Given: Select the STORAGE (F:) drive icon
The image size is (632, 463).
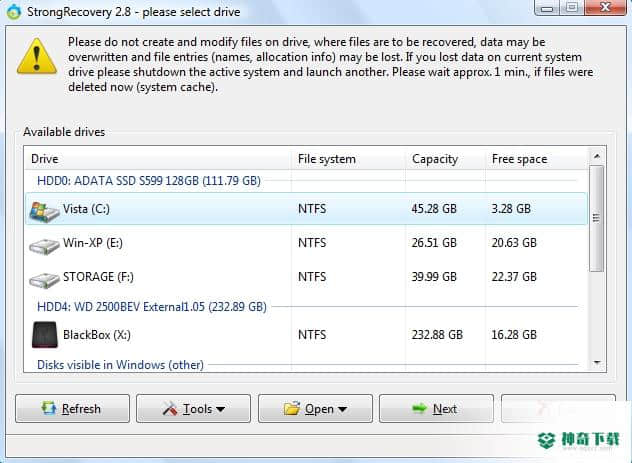Looking at the screenshot, I should click(44, 280).
